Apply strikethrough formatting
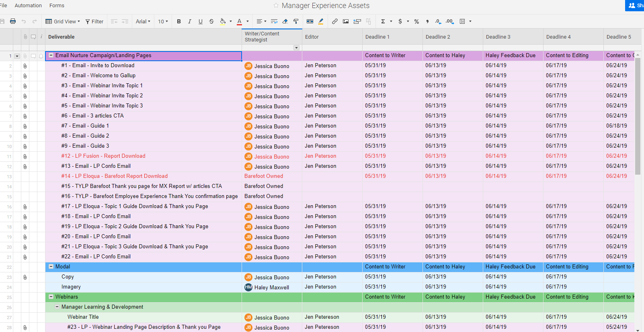Screen dimensions: 644x332 pyautogui.click(x=211, y=21)
